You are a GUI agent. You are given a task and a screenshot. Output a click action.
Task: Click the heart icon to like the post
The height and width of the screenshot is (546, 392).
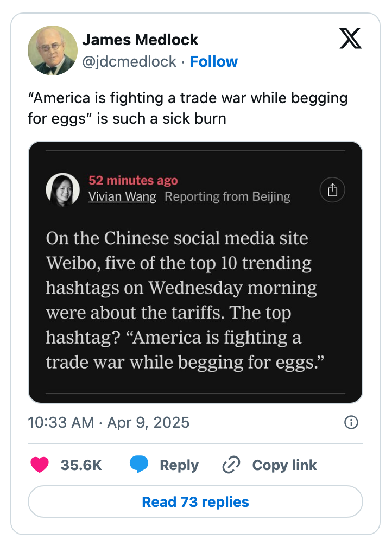(40, 465)
